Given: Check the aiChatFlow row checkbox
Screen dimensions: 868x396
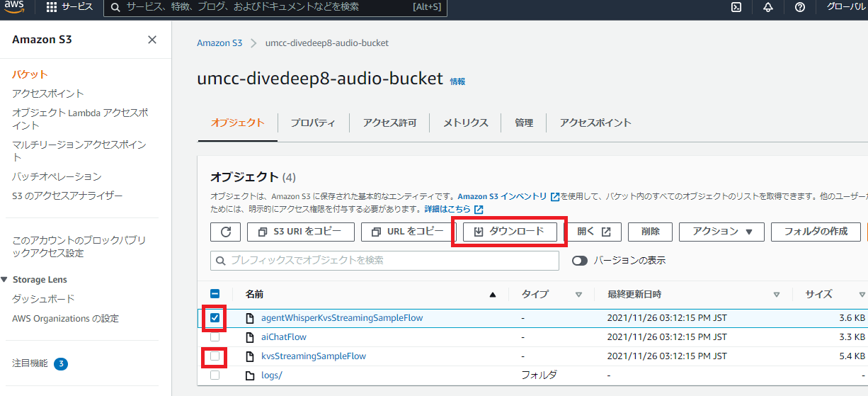Looking at the screenshot, I should [215, 337].
